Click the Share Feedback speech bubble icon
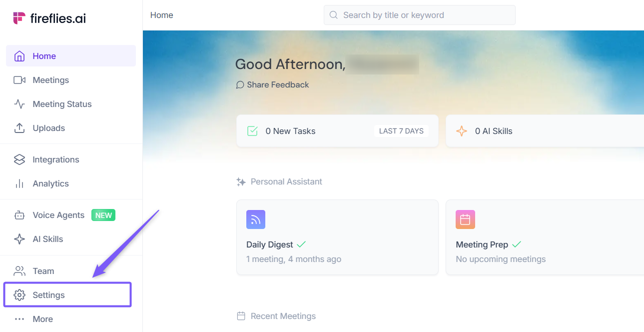The width and height of the screenshot is (644, 332). tap(240, 85)
